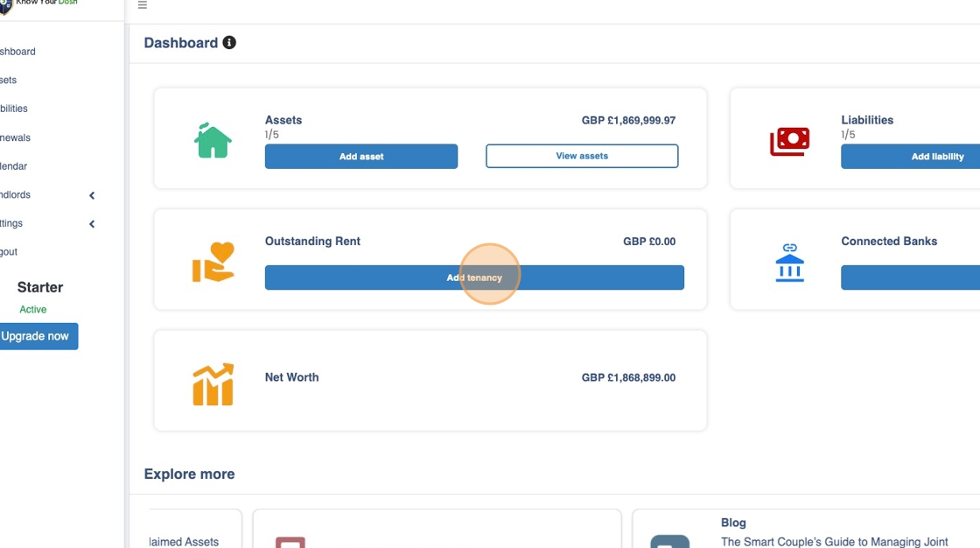Click the orange chart Net Worth icon
The image size is (980, 548).
tap(213, 383)
